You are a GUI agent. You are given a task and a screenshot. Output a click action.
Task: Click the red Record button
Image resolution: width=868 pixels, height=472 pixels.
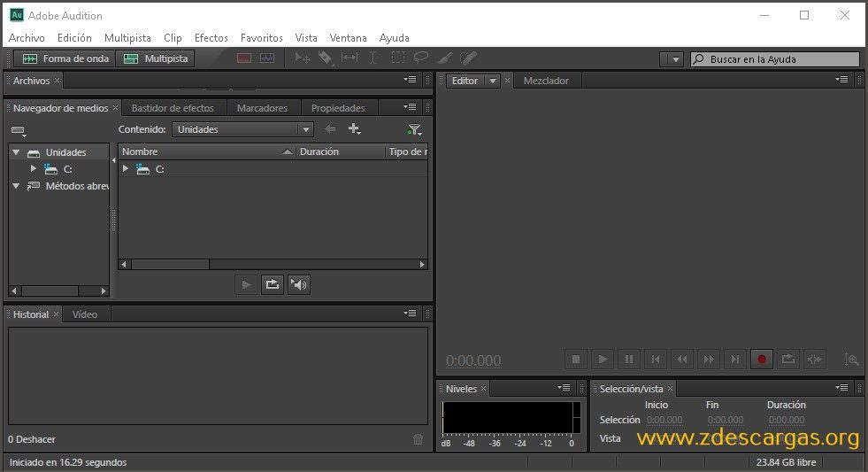pyautogui.click(x=762, y=360)
